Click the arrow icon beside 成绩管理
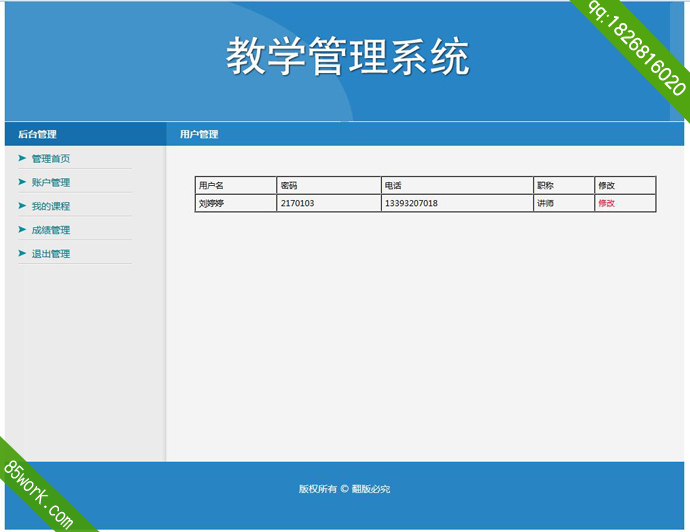The width and height of the screenshot is (690, 532). tap(22, 230)
